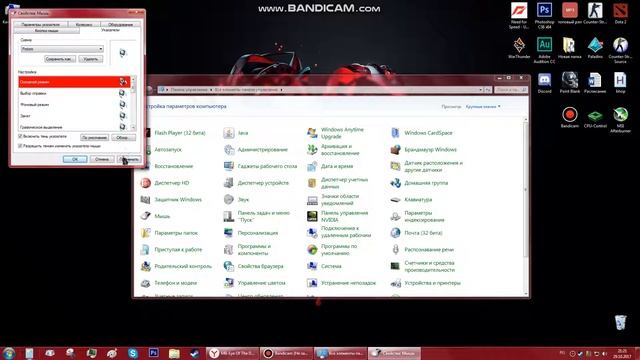Open Windows CardSpace item

coord(422,133)
